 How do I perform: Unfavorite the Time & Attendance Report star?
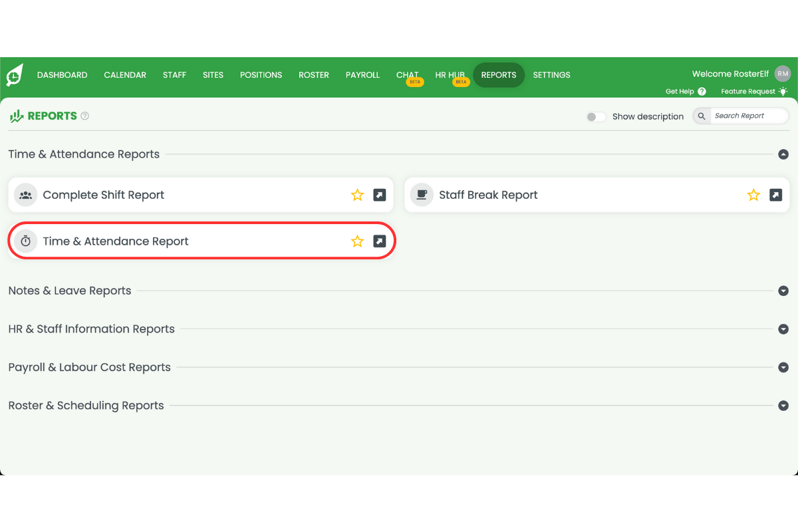357,241
